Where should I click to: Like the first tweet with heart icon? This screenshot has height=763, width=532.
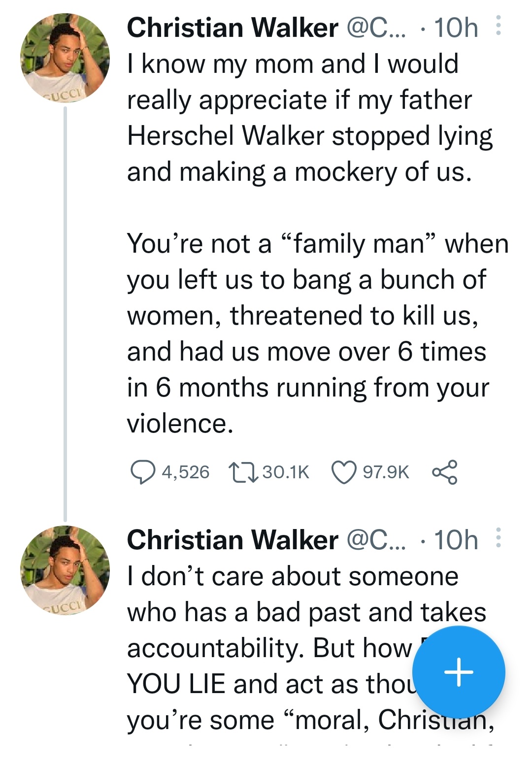[343, 472]
